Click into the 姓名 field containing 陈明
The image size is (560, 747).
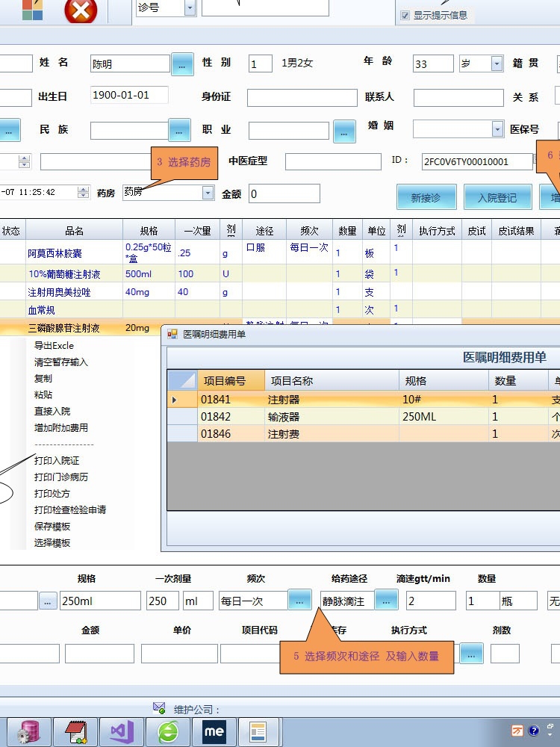[130, 63]
